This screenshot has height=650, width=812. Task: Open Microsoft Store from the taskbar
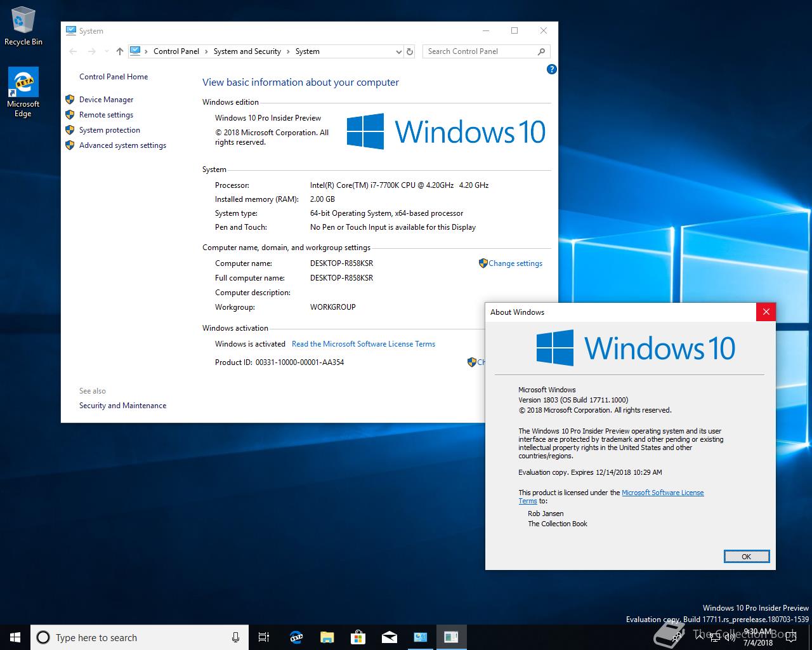tap(358, 637)
